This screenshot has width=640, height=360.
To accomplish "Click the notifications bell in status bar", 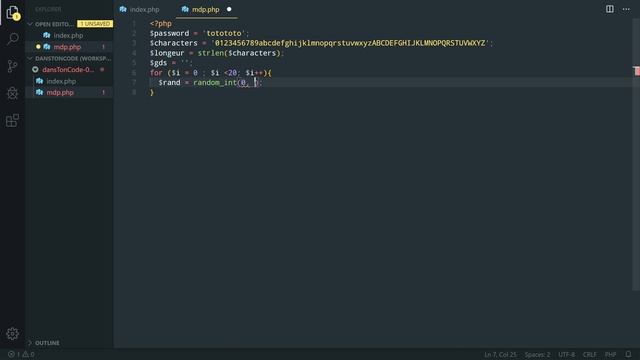I will tap(629, 354).
